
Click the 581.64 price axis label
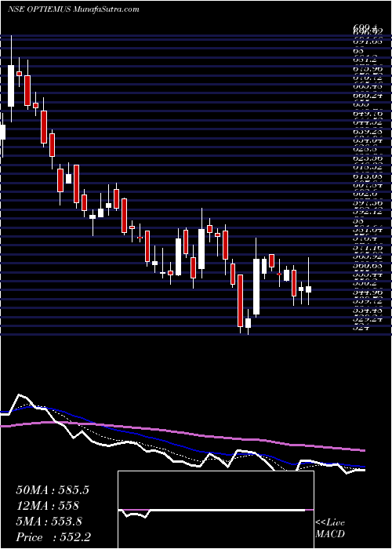tap(368, 230)
